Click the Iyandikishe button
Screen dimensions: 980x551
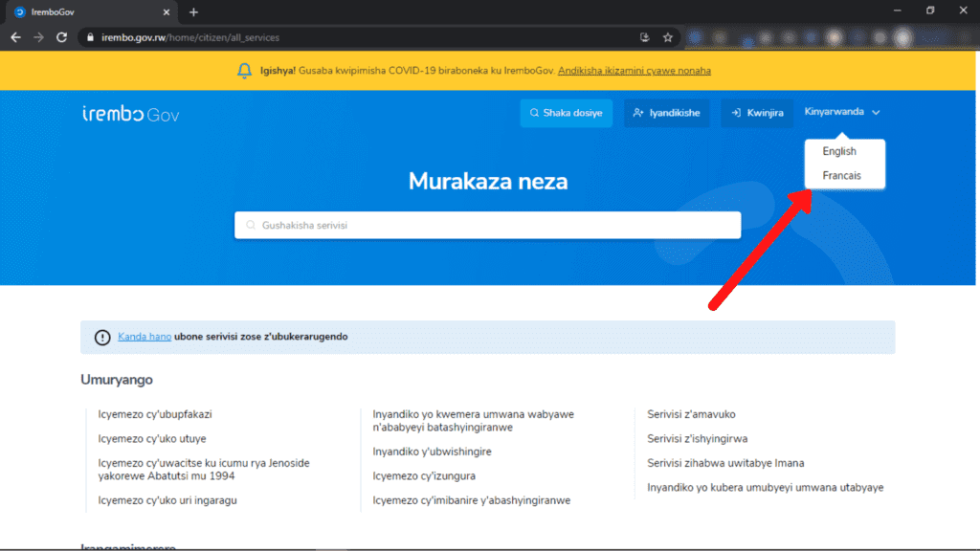666,113
